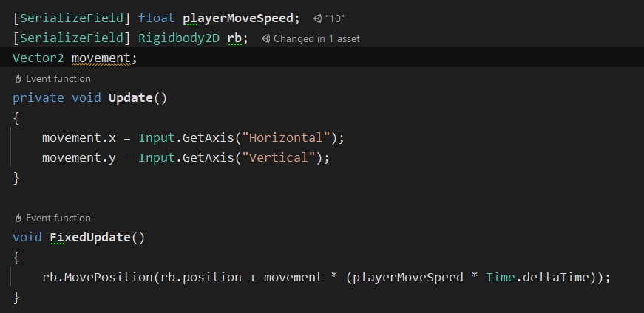The width and height of the screenshot is (644, 313).
Task: Click the Vector2 type name
Action: (38, 58)
